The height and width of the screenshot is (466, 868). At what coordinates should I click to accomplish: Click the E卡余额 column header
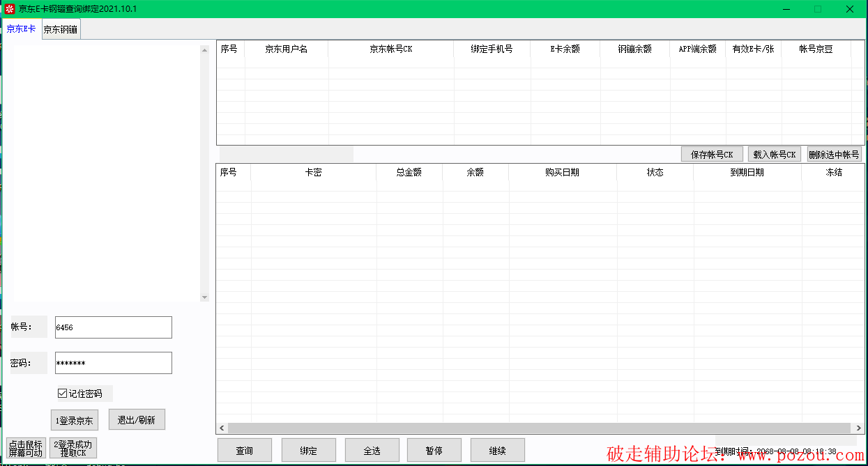565,49
